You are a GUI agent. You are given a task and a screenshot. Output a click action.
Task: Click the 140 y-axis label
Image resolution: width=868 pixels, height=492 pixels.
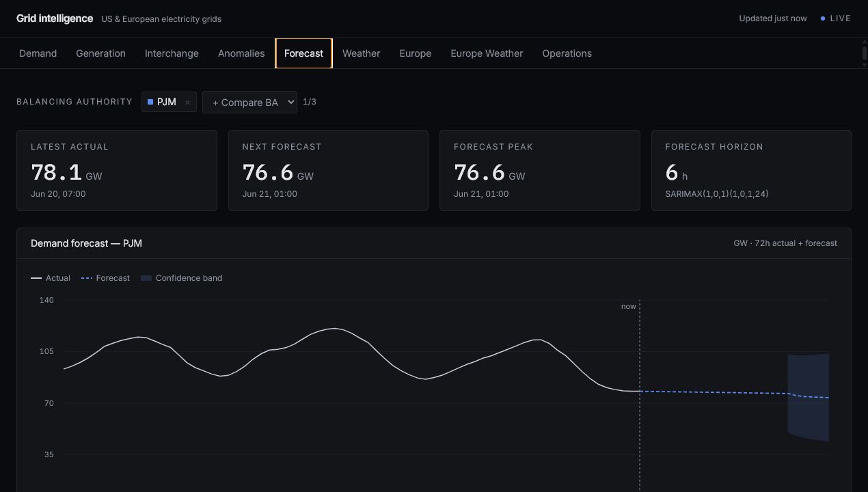[46, 300]
